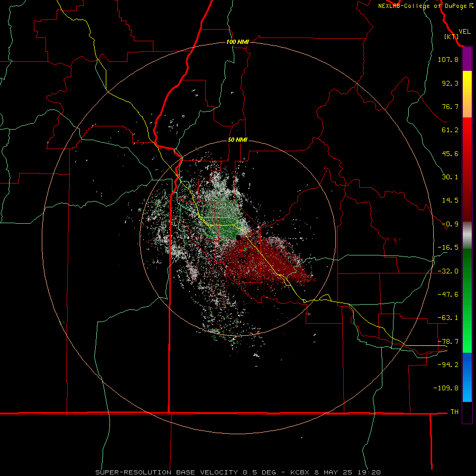The image size is (476, 476).
Task: Pick the blue segment of velocity colorbar
Action: tap(467, 377)
